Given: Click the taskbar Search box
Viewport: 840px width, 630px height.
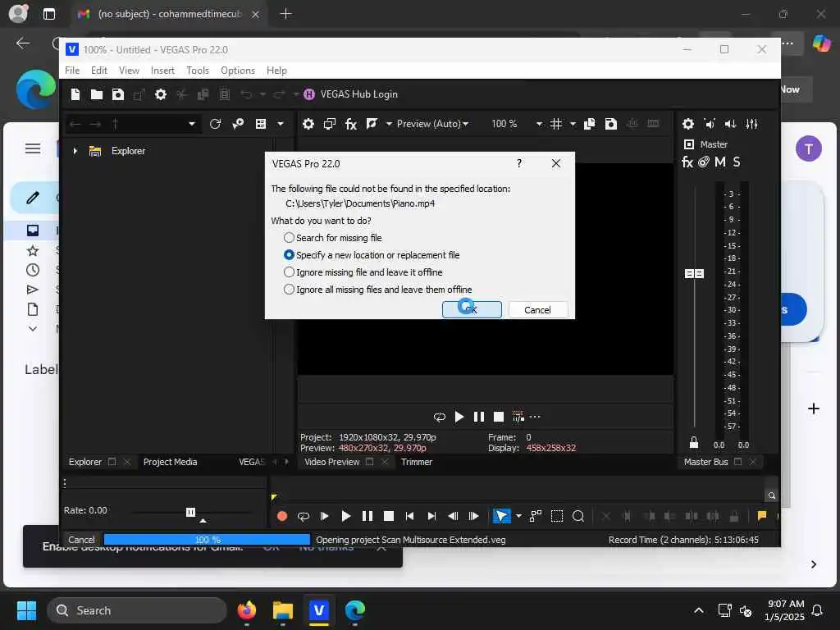Looking at the screenshot, I should (137, 610).
